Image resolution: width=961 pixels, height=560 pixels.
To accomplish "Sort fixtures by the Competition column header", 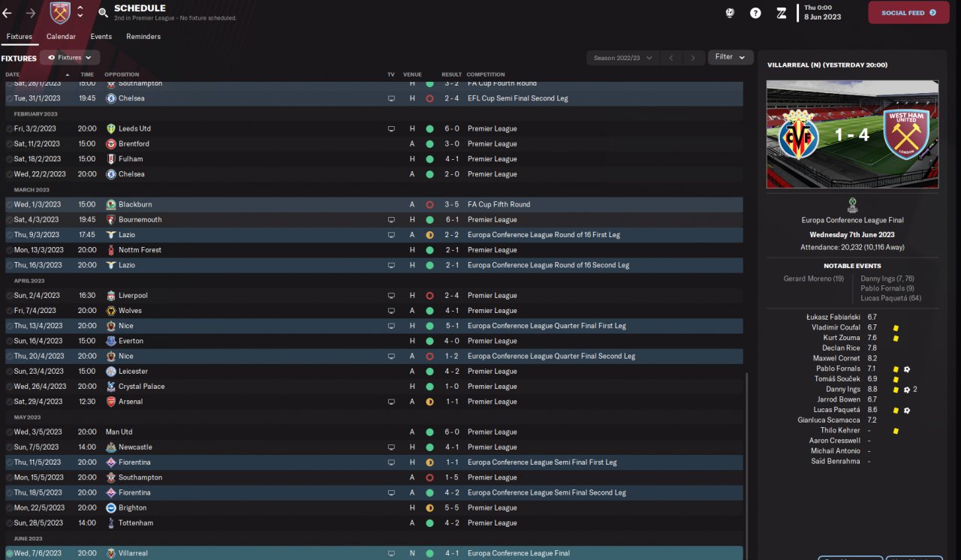I will [486, 74].
